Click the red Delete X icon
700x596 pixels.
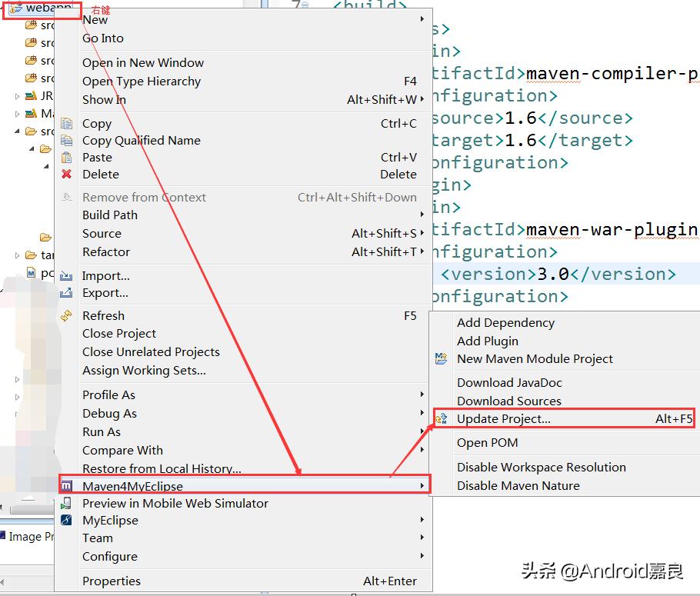tap(66, 174)
